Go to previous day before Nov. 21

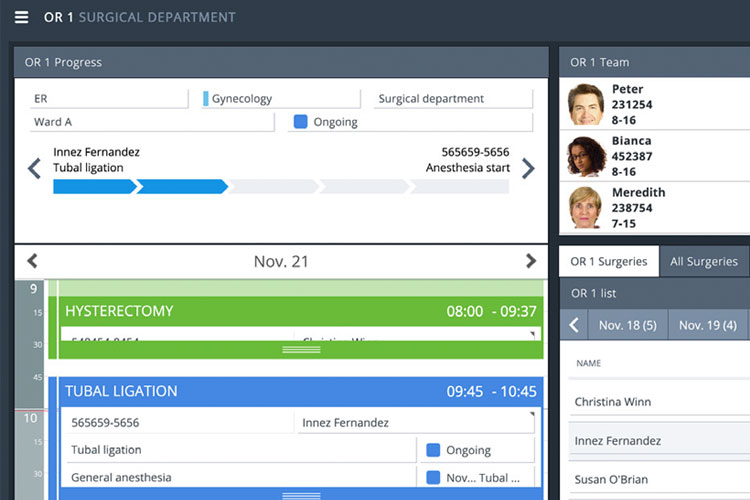pyautogui.click(x=32, y=261)
